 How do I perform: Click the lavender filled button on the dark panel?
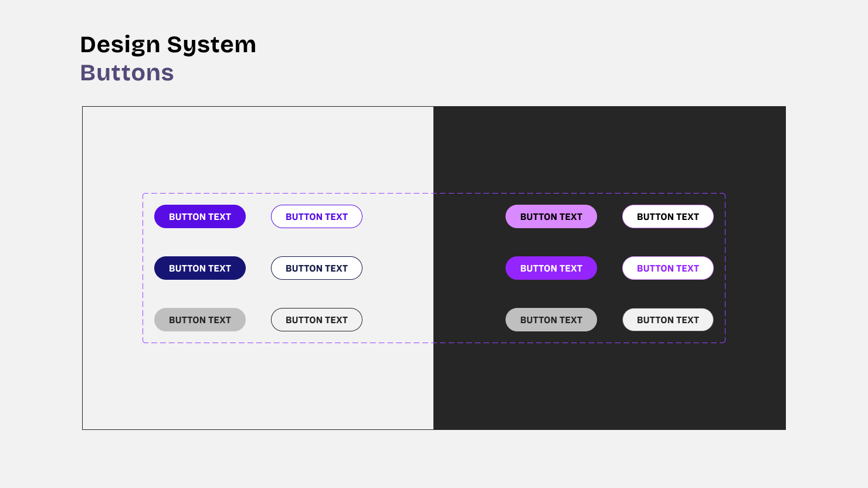[551, 216]
